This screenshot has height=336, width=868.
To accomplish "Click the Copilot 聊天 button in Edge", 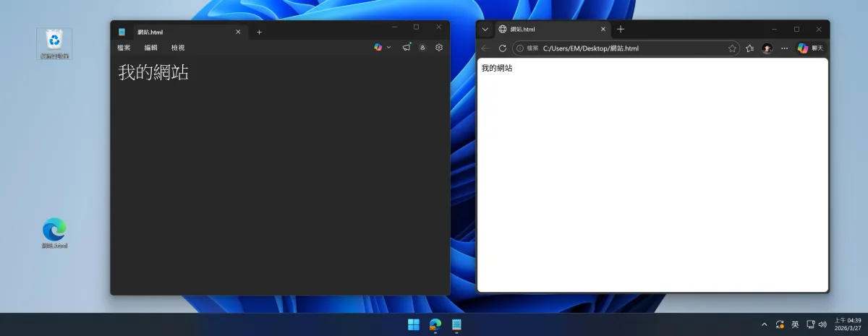I will pyautogui.click(x=810, y=48).
